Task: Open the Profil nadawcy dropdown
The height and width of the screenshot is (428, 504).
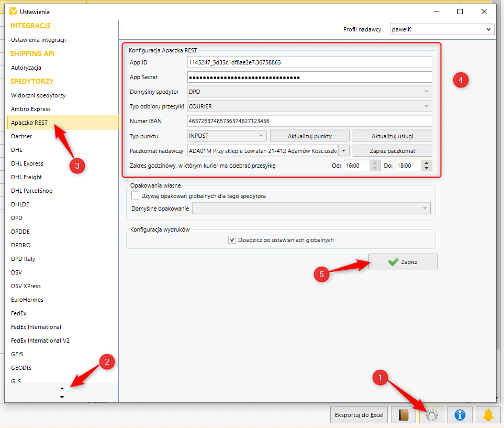Action: click(x=441, y=29)
